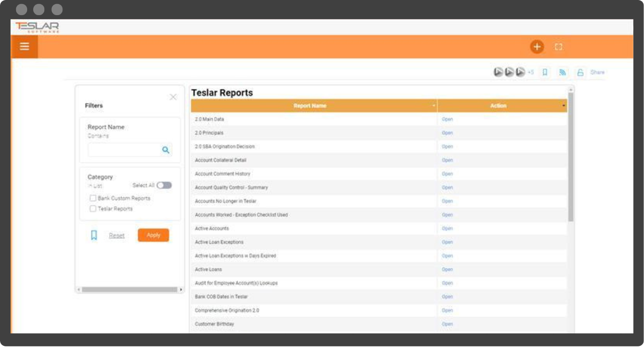Click the Share link

click(x=597, y=72)
